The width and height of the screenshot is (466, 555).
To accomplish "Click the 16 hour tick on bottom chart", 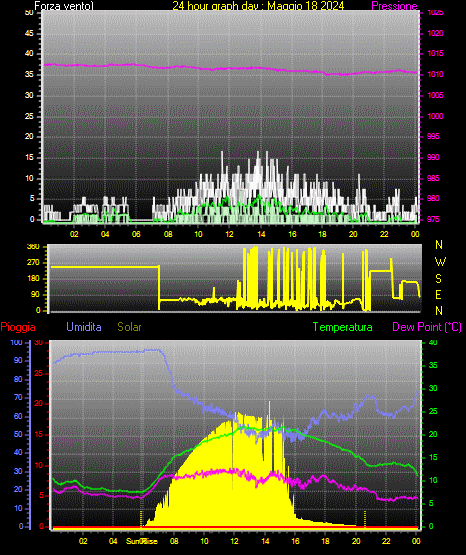I will [x=295, y=541].
